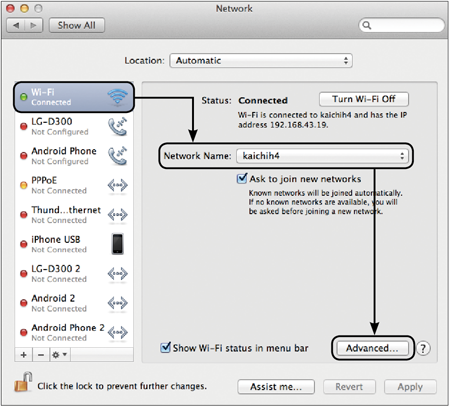Select PPPoE service in the list
The width and height of the screenshot is (450, 407).
pyautogui.click(x=74, y=185)
